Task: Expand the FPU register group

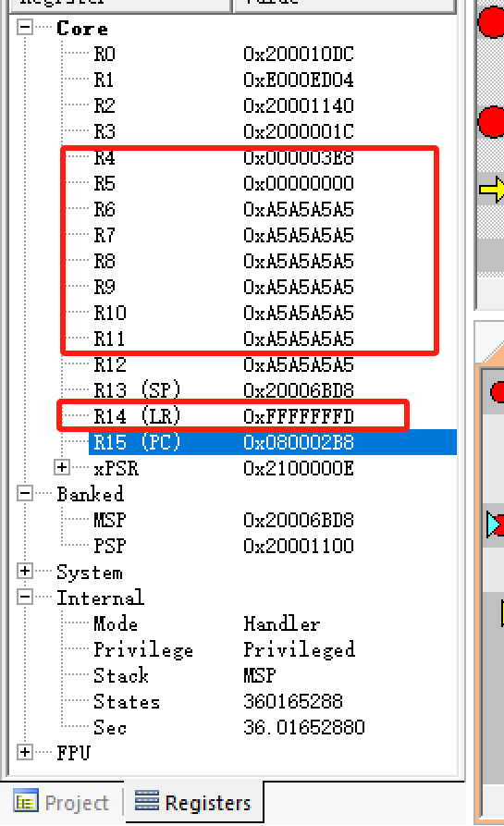Action: 25,752
